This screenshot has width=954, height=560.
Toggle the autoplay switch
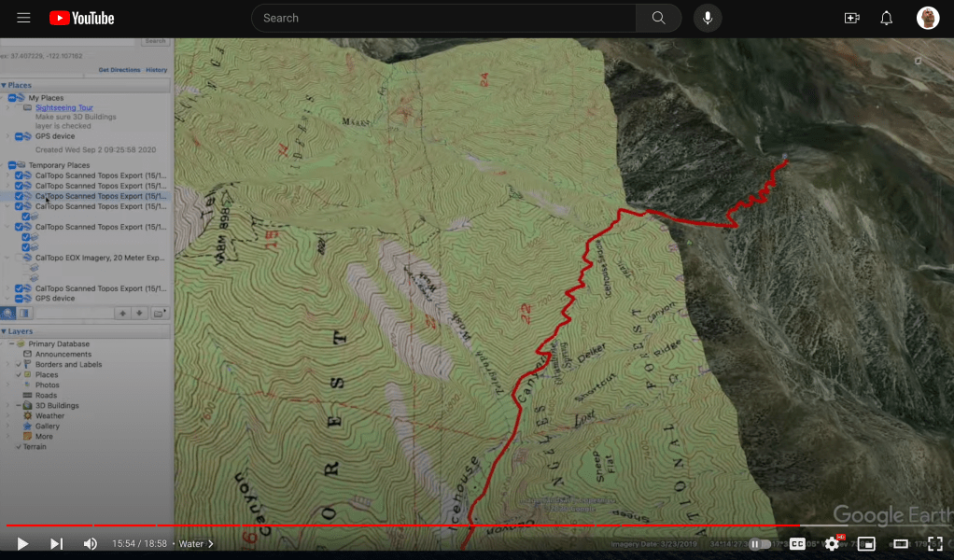point(760,543)
